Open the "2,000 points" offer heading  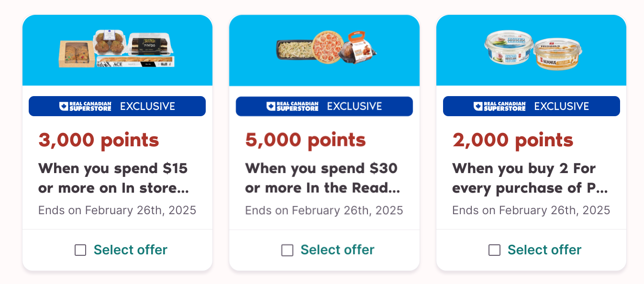click(513, 140)
